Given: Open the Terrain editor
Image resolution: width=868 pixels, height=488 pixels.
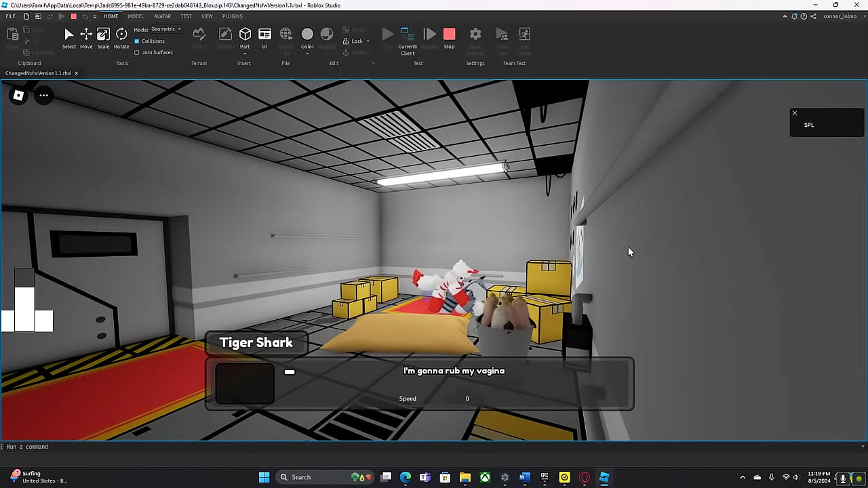Looking at the screenshot, I should click(x=199, y=36).
